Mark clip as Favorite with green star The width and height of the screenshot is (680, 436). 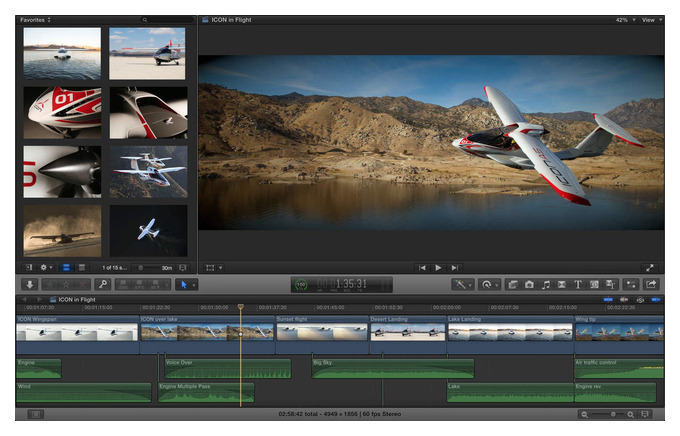coord(50,285)
